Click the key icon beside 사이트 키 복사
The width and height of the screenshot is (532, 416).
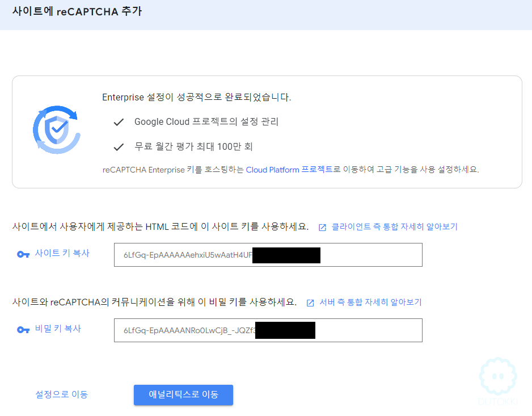23,254
